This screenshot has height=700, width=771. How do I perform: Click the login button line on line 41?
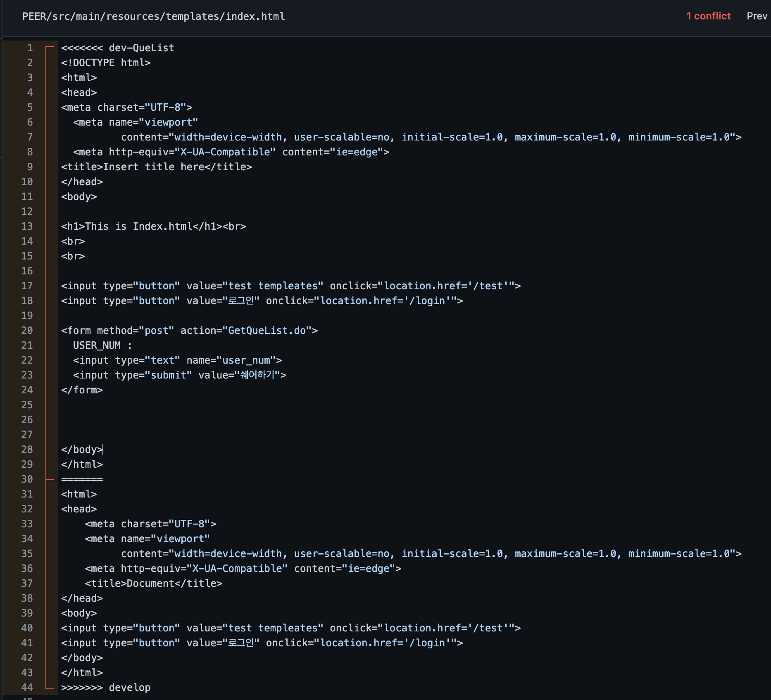tap(262, 643)
